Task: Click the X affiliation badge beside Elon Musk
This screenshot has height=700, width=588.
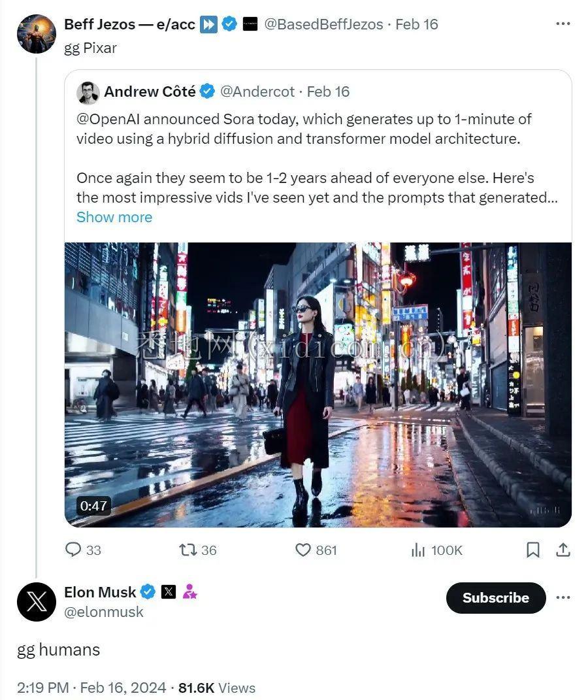Action: (169, 592)
